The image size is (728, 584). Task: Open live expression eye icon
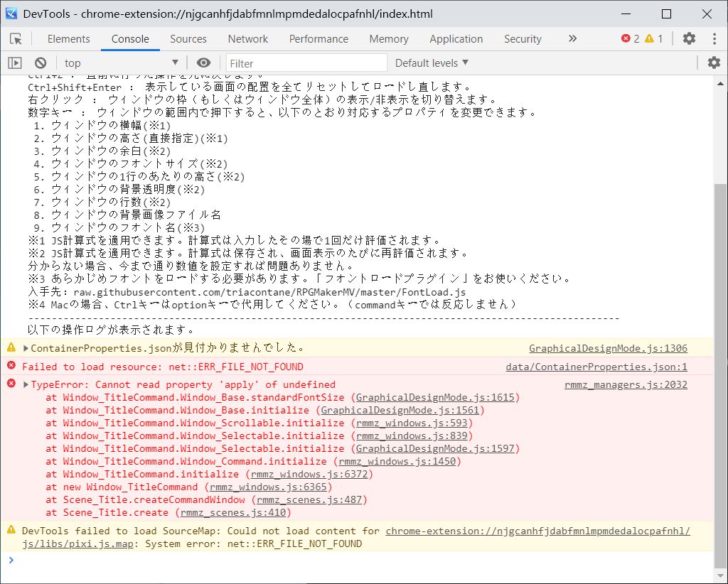coord(203,63)
